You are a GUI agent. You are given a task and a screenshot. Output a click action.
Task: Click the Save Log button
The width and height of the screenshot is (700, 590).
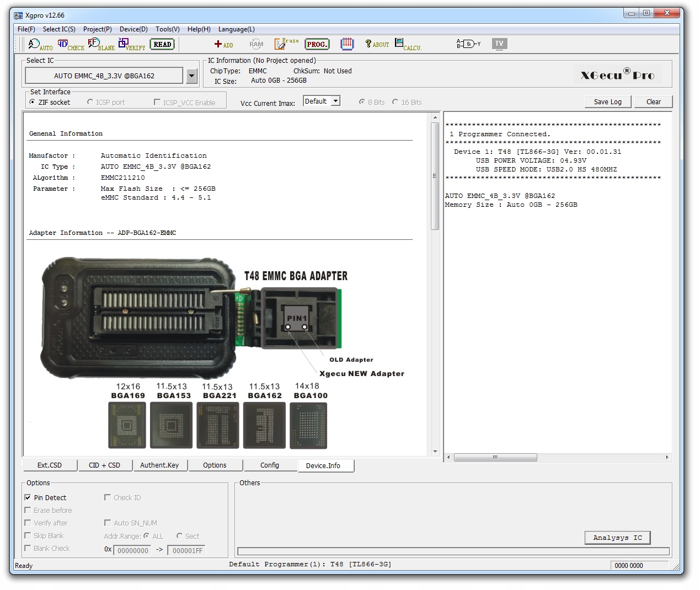coord(608,101)
